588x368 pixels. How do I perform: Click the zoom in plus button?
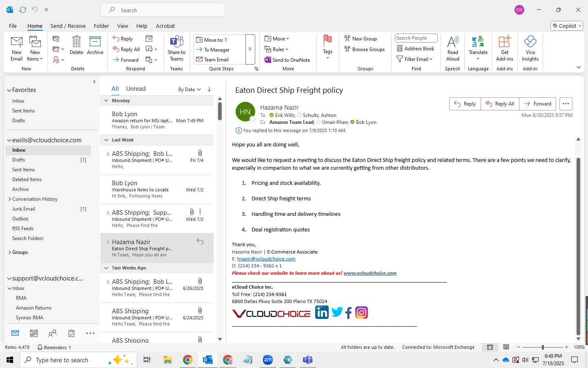pos(566,347)
